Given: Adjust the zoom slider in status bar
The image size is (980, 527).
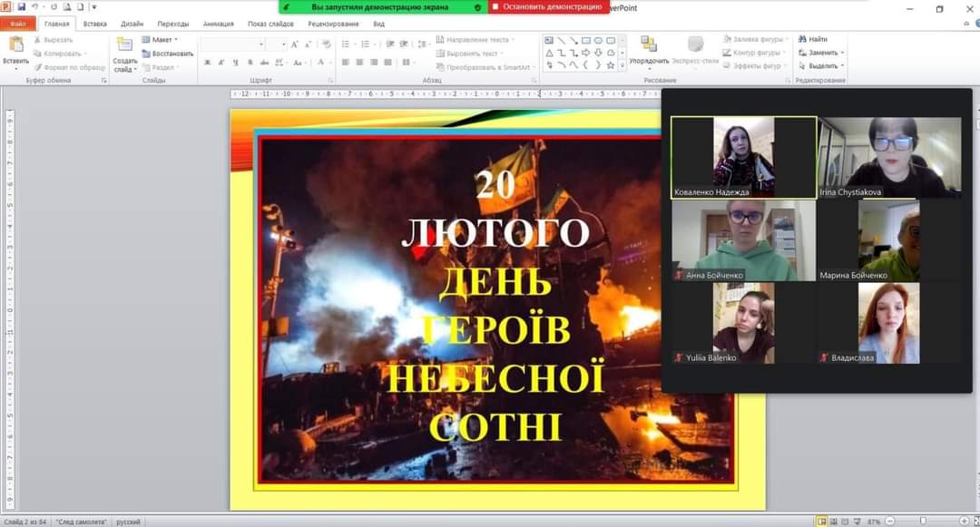Looking at the screenshot, I should coord(922,522).
